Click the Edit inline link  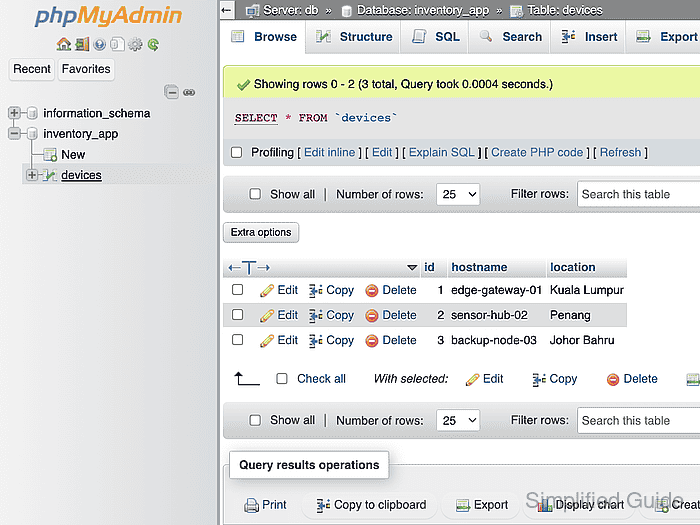pos(329,153)
